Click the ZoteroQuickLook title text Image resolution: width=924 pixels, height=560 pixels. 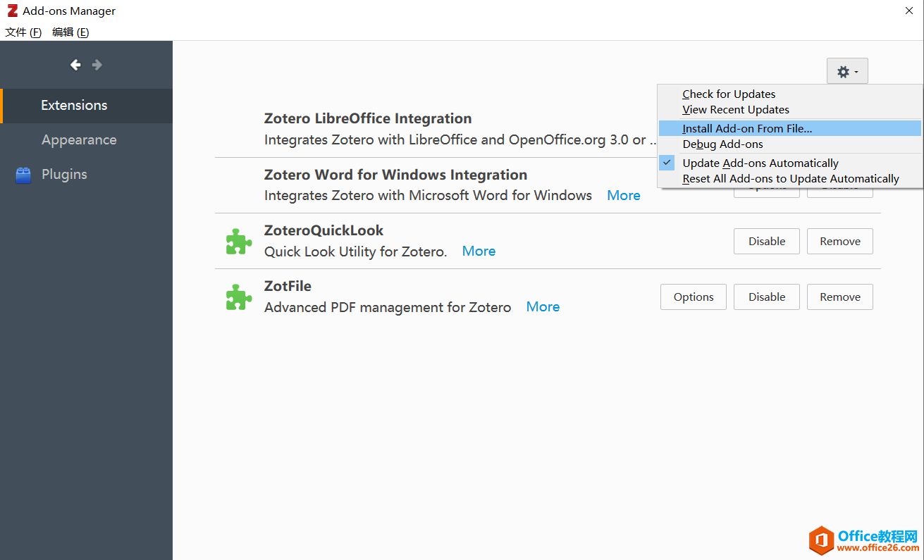324,230
